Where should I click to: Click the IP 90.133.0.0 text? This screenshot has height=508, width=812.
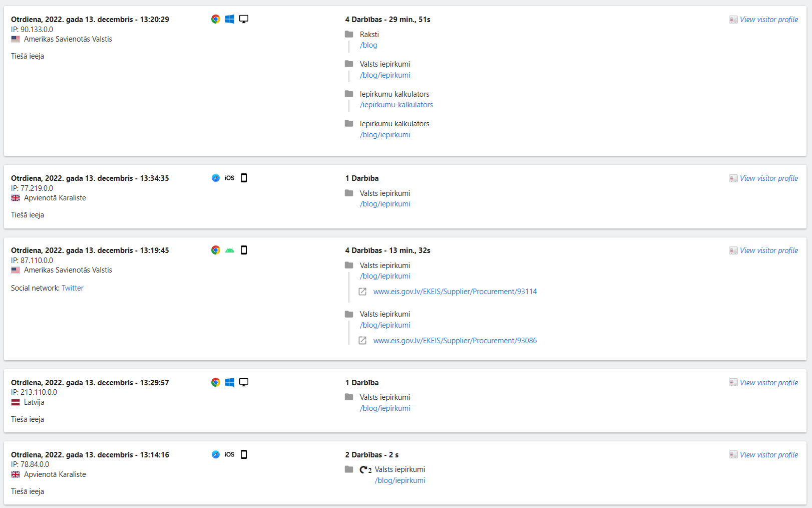pyautogui.click(x=32, y=30)
